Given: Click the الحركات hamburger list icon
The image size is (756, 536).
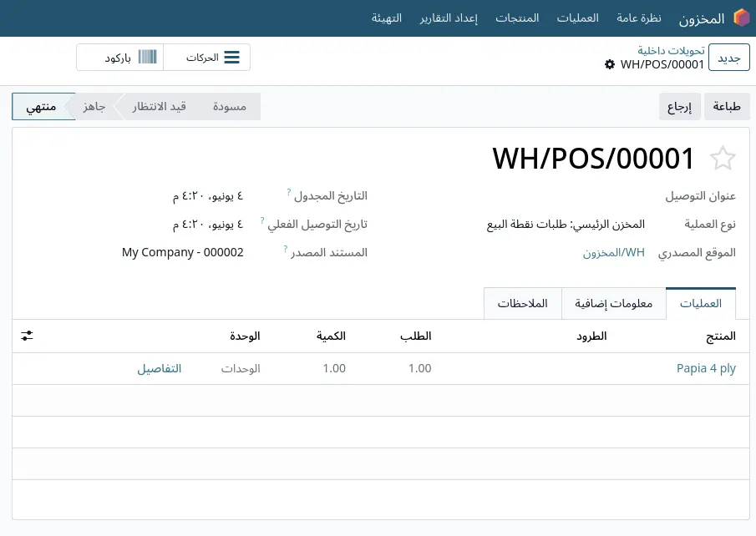Looking at the screenshot, I should [x=231, y=58].
